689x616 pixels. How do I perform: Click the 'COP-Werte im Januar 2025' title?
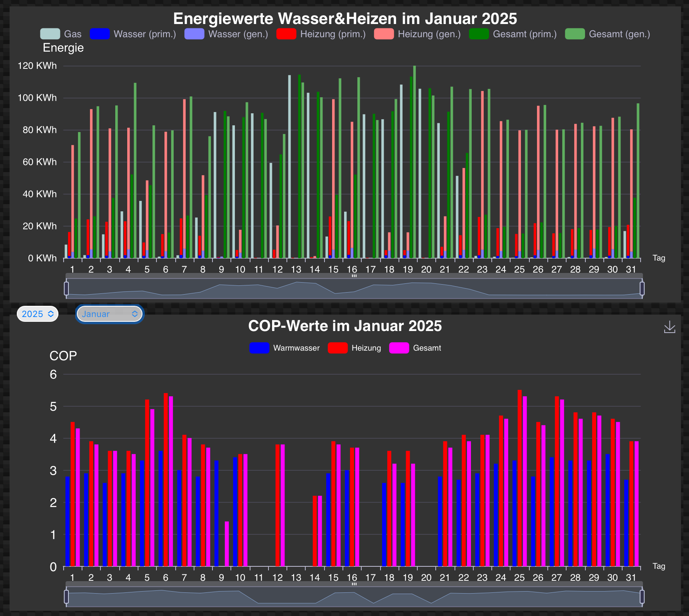[345, 326]
